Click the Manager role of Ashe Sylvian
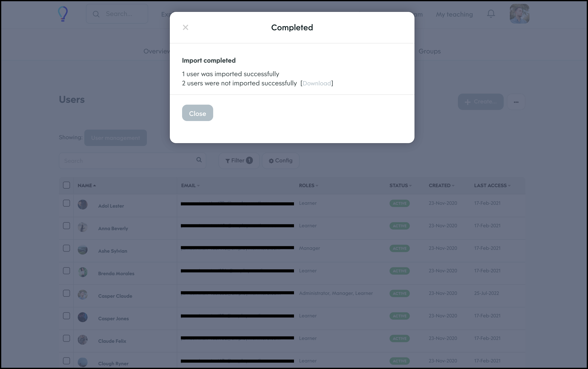 [x=309, y=248]
